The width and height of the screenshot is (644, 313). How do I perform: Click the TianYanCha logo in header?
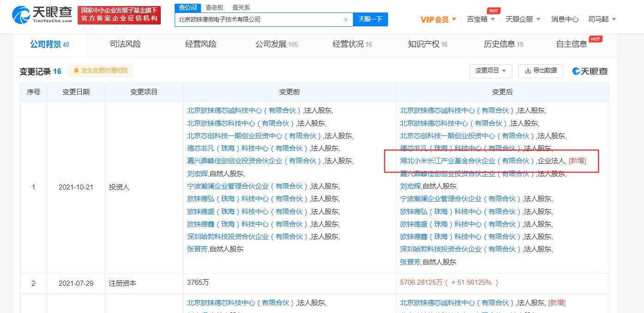pos(42,14)
